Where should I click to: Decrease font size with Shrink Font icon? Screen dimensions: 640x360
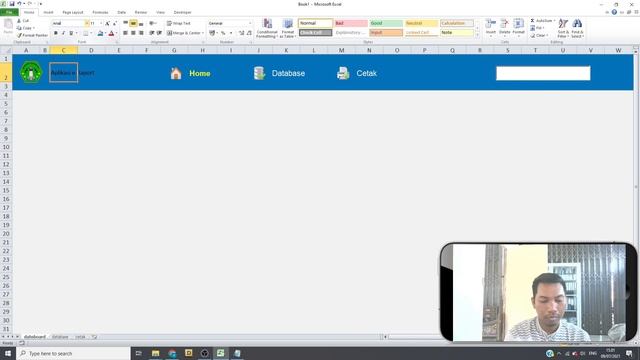tap(114, 24)
